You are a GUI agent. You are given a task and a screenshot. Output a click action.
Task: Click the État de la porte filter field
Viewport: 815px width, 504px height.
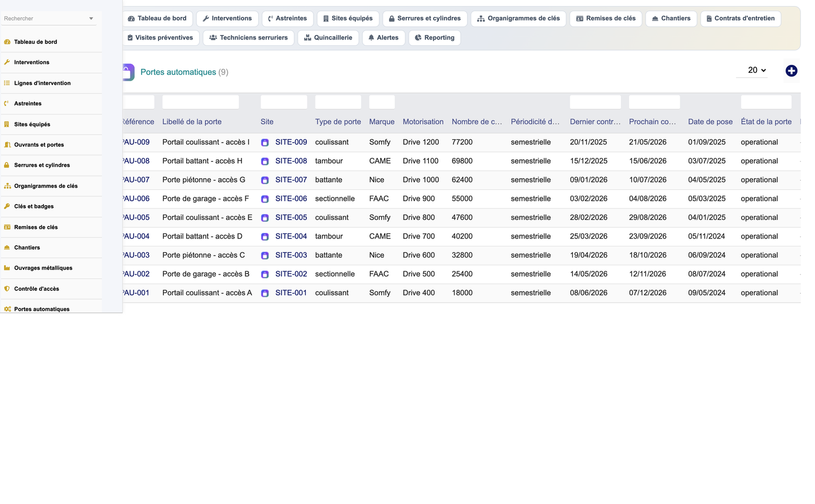[766, 102]
